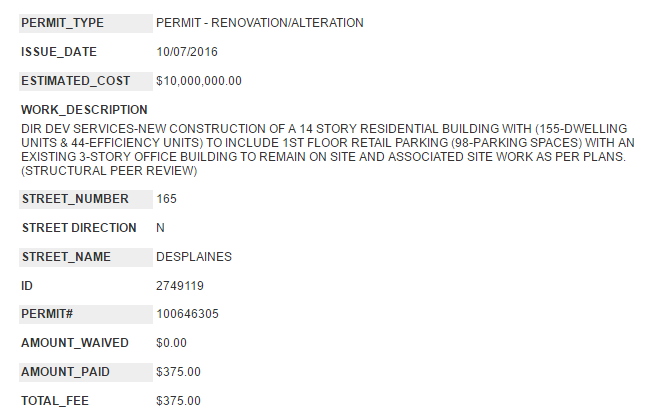Click the WORK_DESCRIPTION heading
The height and width of the screenshot is (420, 652).
tap(84, 109)
